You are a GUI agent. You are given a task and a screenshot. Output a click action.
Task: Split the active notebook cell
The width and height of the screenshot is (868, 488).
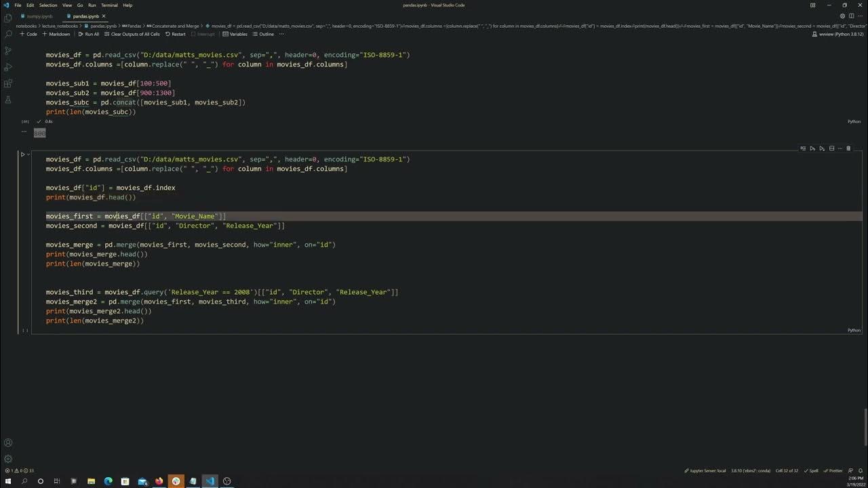[831, 148]
